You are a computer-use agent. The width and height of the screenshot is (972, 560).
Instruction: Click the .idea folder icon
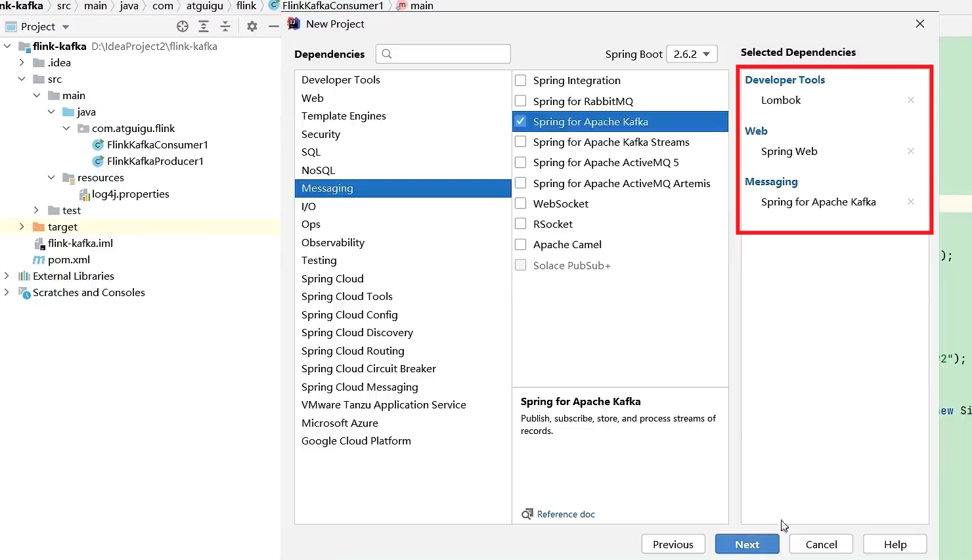click(39, 62)
